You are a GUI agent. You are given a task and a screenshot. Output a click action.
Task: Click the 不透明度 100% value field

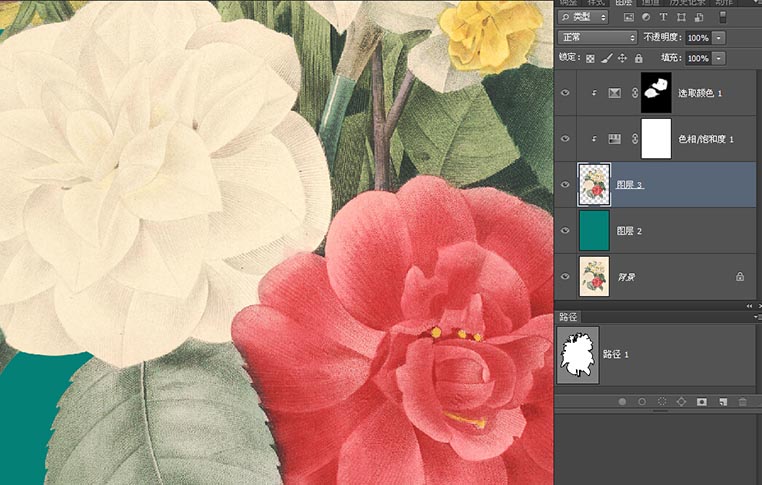(698, 37)
